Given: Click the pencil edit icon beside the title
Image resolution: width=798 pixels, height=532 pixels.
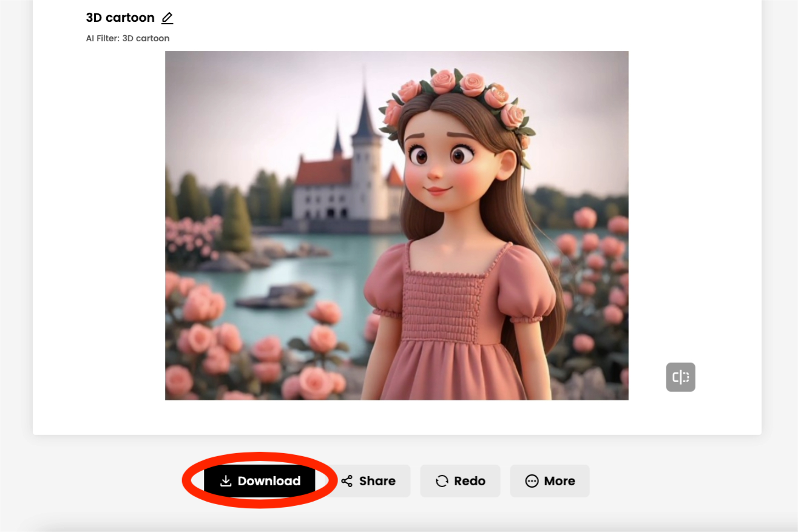Looking at the screenshot, I should (x=167, y=18).
